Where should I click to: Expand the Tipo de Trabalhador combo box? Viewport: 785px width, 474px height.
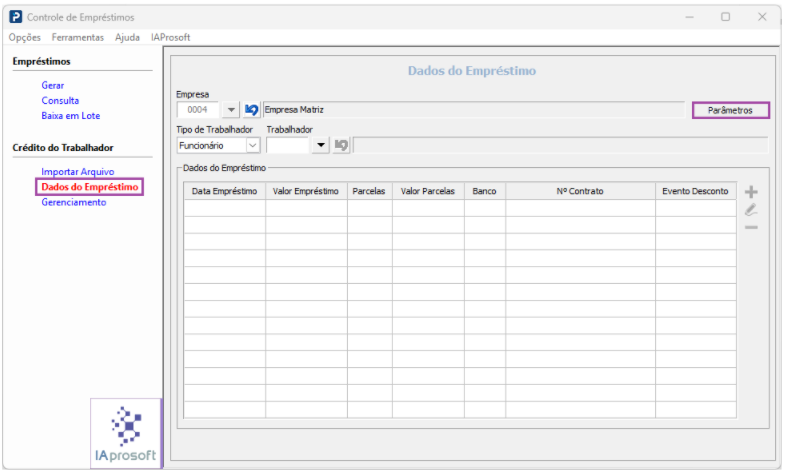coord(253,146)
